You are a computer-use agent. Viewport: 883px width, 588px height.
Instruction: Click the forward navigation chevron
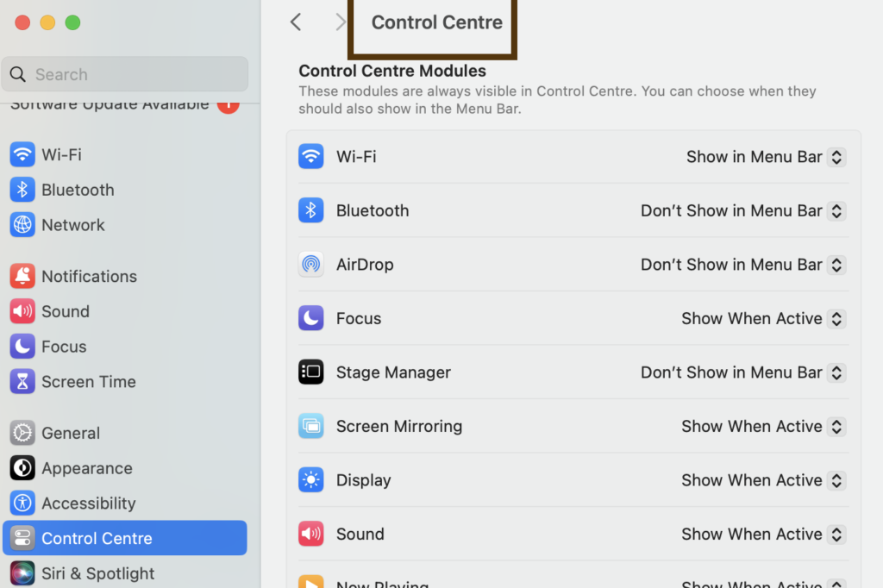[x=340, y=22]
